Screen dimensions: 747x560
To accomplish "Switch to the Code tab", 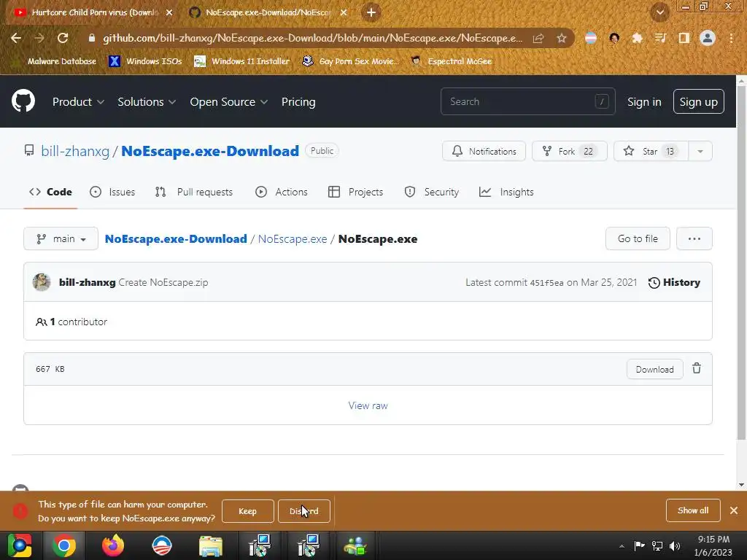I will (50, 192).
